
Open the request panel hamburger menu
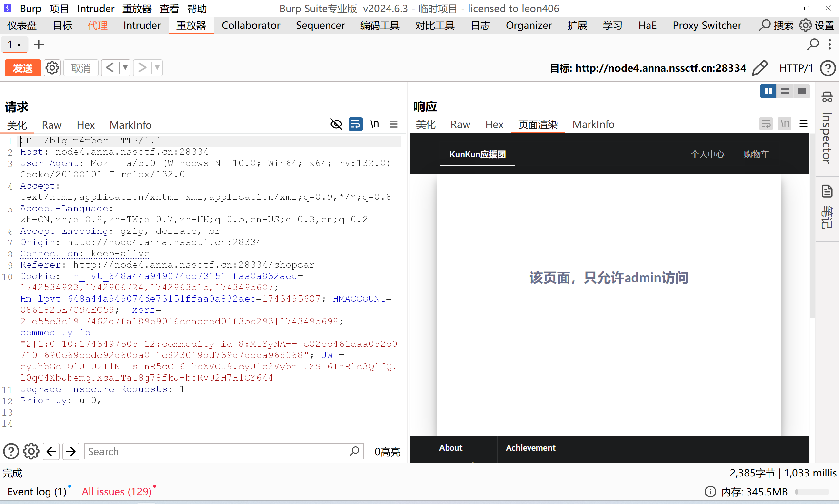tap(394, 124)
